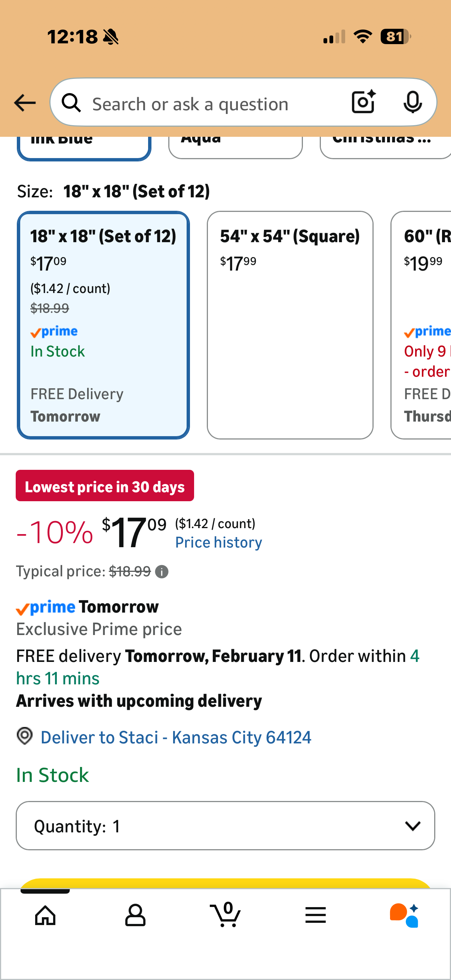Open the account profile tab
Screen dimensions: 451x980
[135, 915]
